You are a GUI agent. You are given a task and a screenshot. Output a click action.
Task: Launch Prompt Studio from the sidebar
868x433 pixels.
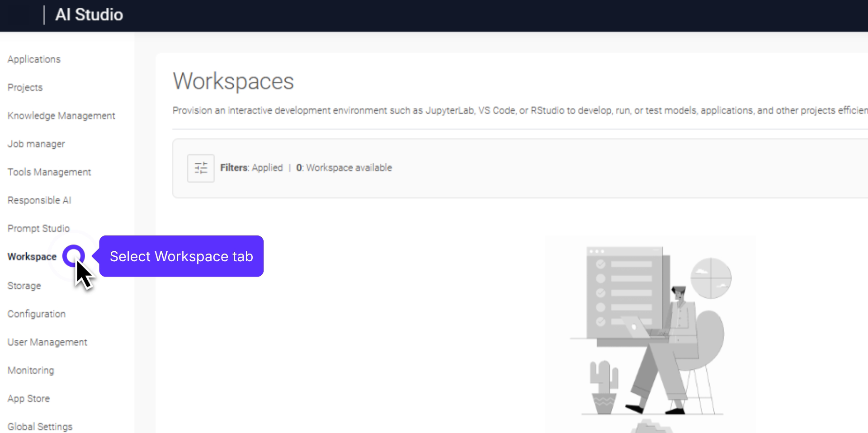[x=38, y=229]
